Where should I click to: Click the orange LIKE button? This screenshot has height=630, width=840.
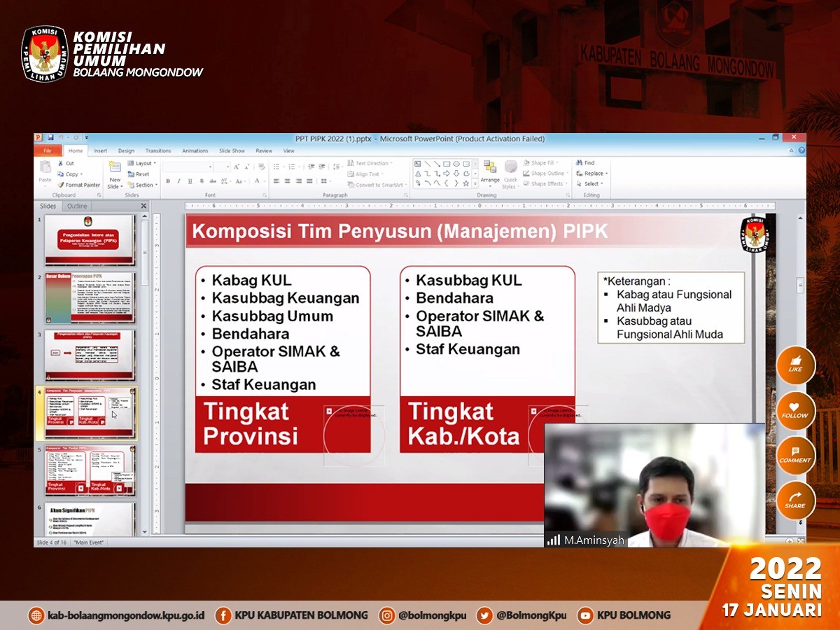[x=795, y=365]
